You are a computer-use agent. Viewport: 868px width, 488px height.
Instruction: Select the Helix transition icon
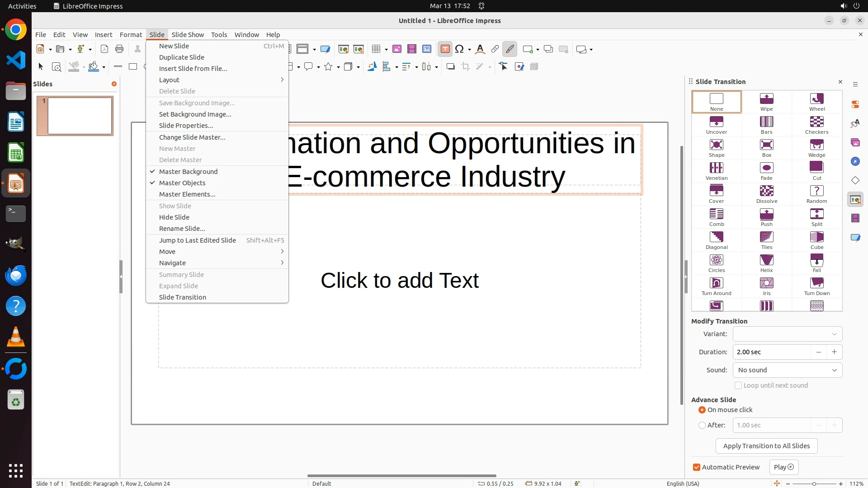(766, 263)
